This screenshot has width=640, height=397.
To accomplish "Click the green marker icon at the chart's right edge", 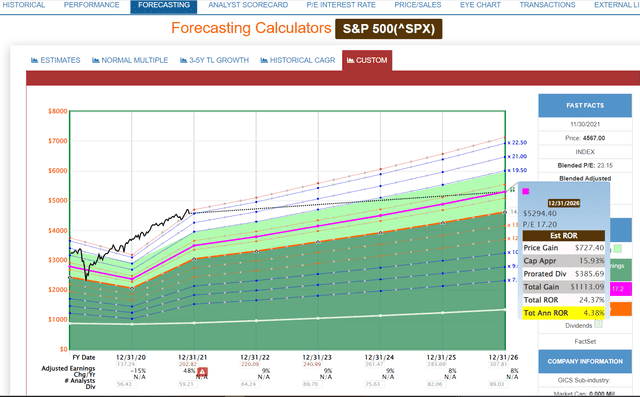I will pos(512,190).
